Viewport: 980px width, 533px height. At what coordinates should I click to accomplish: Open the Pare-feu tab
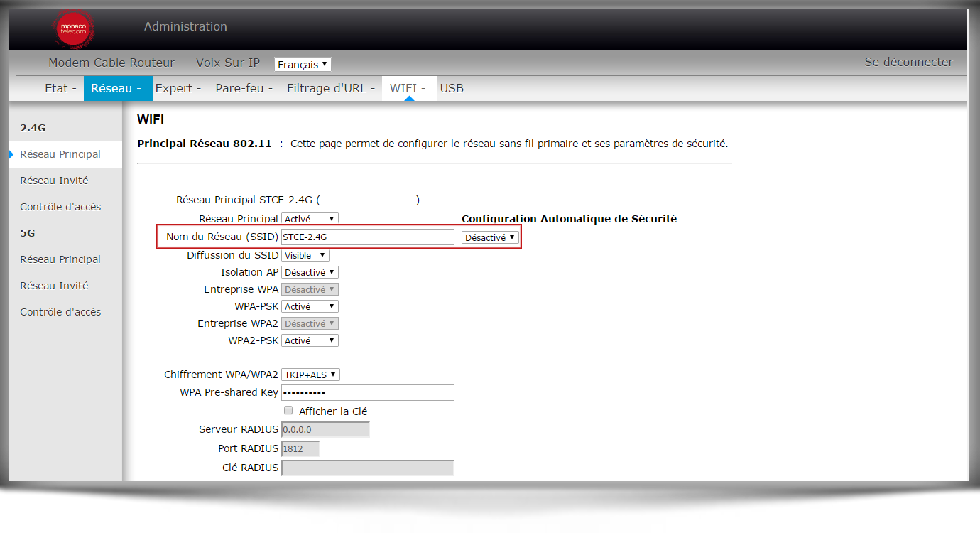point(244,88)
